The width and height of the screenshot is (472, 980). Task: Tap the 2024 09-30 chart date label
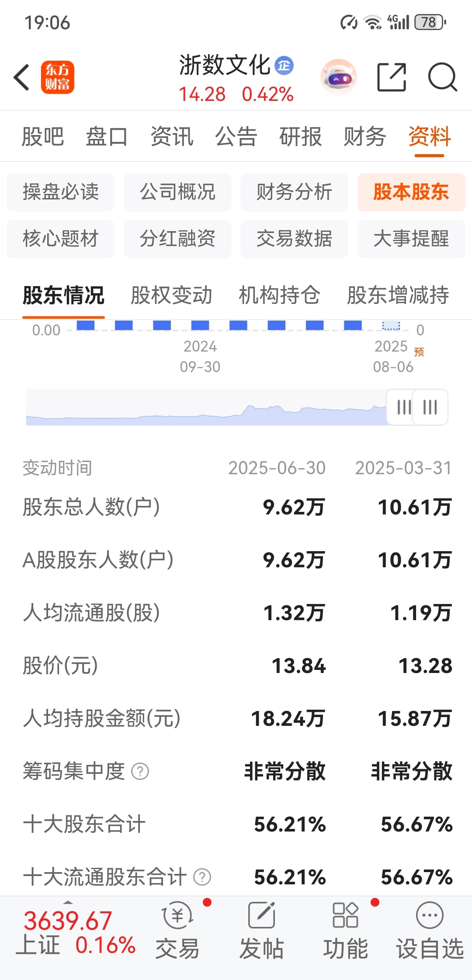[x=200, y=356]
